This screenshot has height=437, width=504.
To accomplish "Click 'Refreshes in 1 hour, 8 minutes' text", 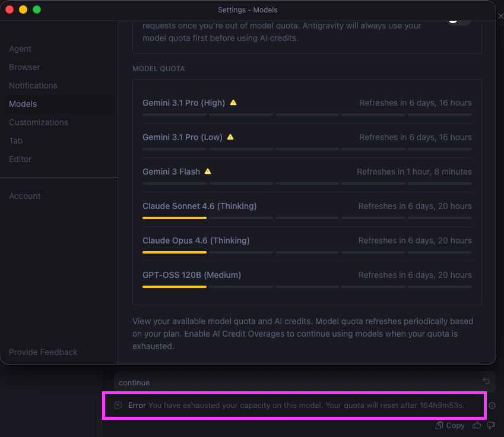I will point(414,172).
